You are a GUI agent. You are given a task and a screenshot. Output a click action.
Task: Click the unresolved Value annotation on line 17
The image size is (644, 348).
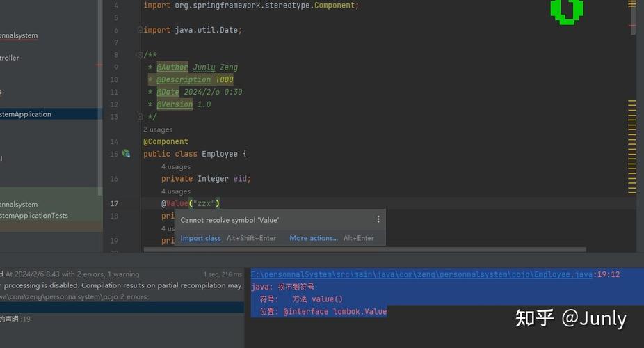tap(177, 203)
